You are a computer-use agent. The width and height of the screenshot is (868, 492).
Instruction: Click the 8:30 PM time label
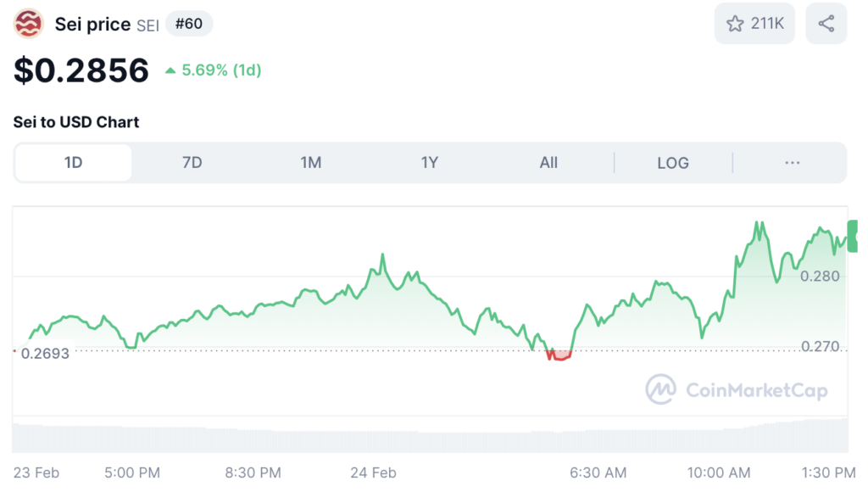pyautogui.click(x=253, y=472)
